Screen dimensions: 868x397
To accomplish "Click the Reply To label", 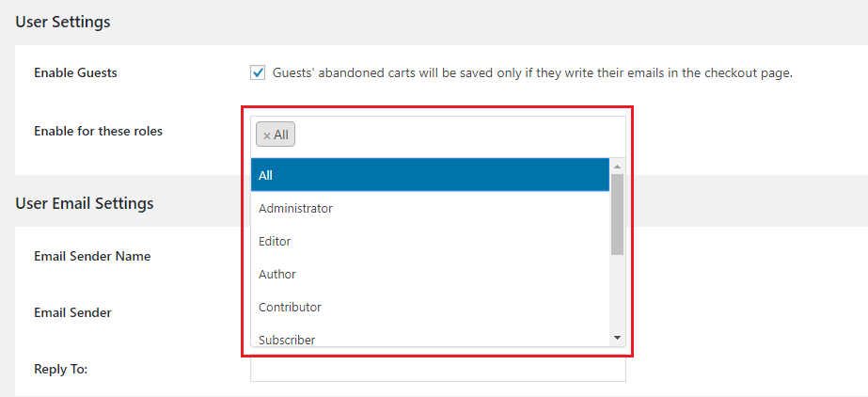I will (60, 369).
